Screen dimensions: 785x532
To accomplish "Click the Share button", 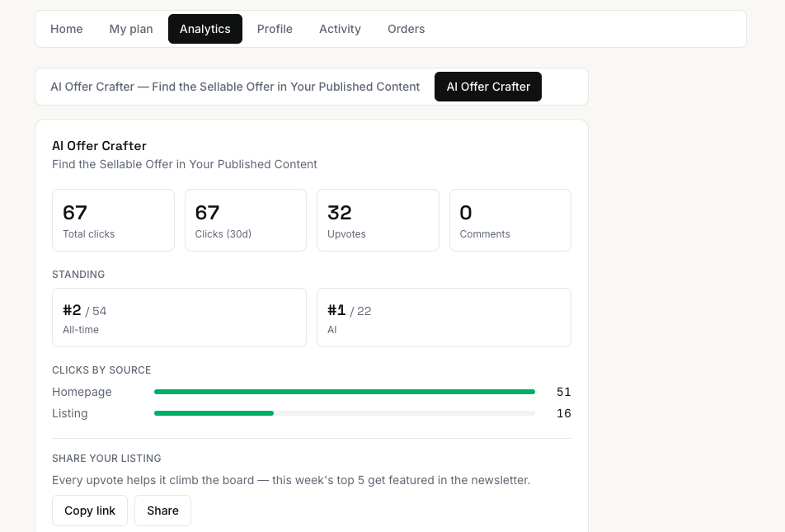I will (162, 511).
